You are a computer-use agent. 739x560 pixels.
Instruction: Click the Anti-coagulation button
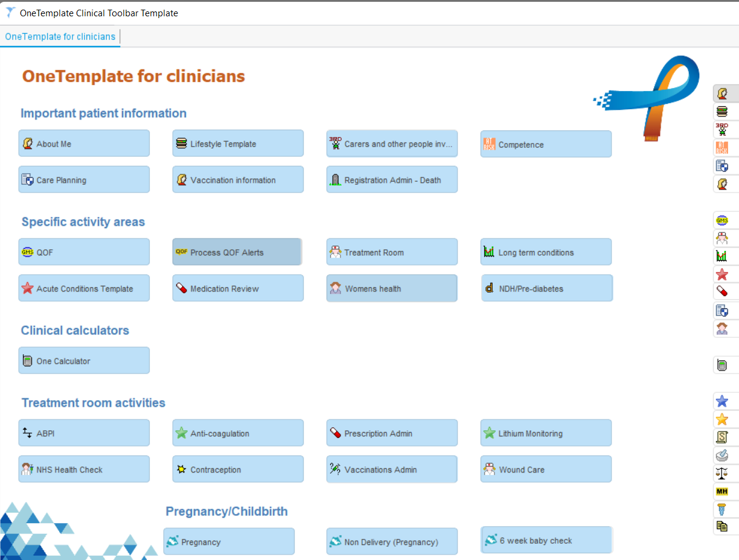(238, 433)
